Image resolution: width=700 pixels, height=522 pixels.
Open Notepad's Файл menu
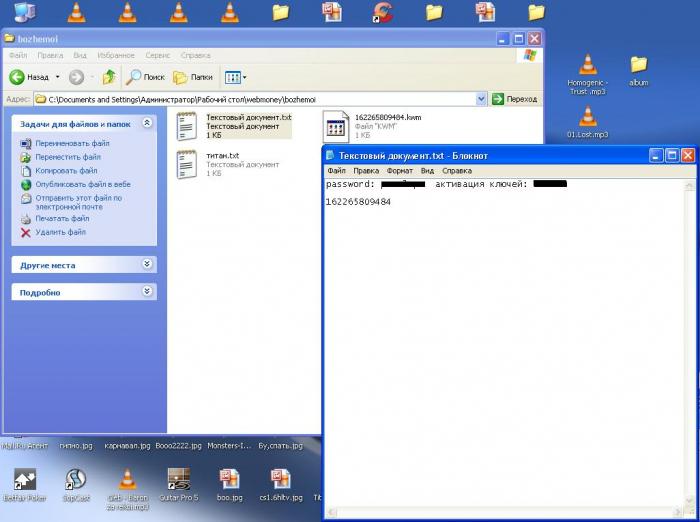click(x=336, y=171)
